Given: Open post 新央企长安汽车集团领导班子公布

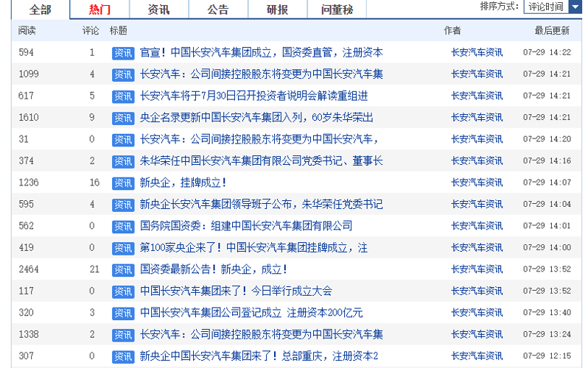Looking at the screenshot, I should 261,204.
